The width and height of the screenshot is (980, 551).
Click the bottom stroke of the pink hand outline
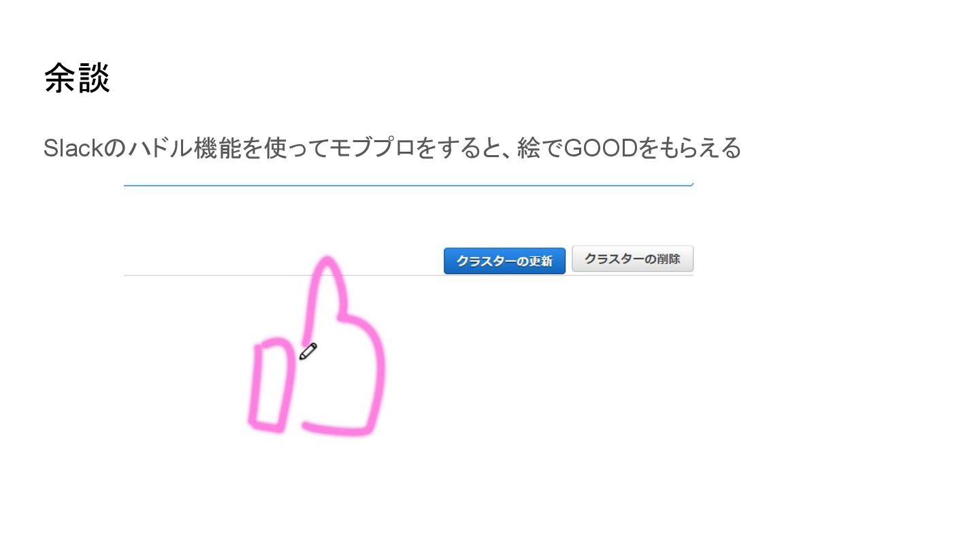point(338,429)
